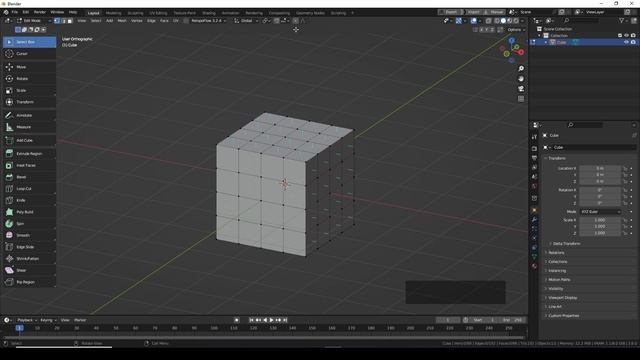Open the XYZ Euler rotation mode dropdown

point(600,212)
